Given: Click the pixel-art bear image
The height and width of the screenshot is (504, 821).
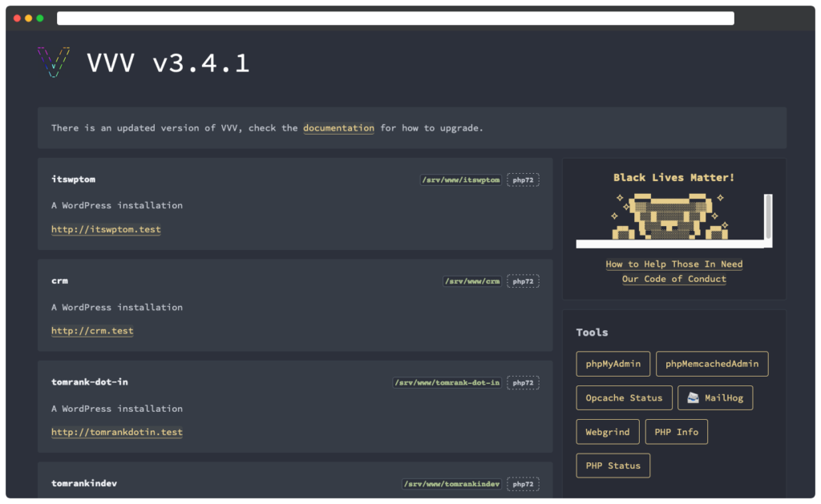Looking at the screenshot, I should click(672, 216).
